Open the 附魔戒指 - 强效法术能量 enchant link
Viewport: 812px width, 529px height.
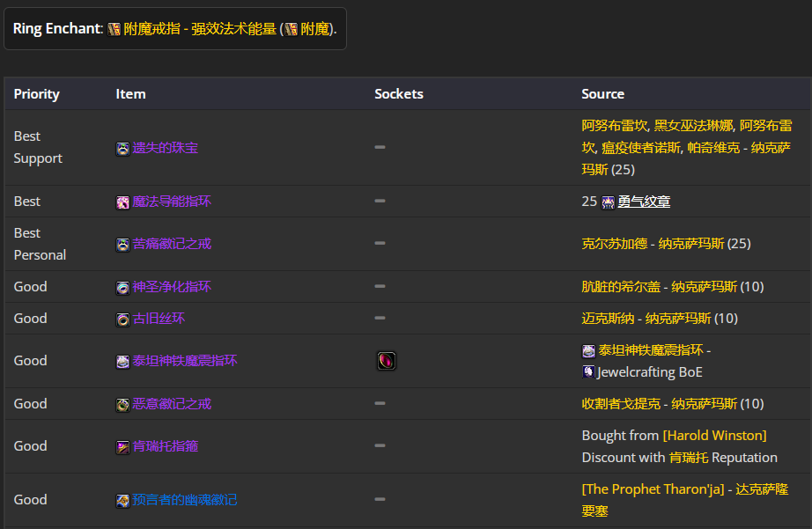coord(200,29)
